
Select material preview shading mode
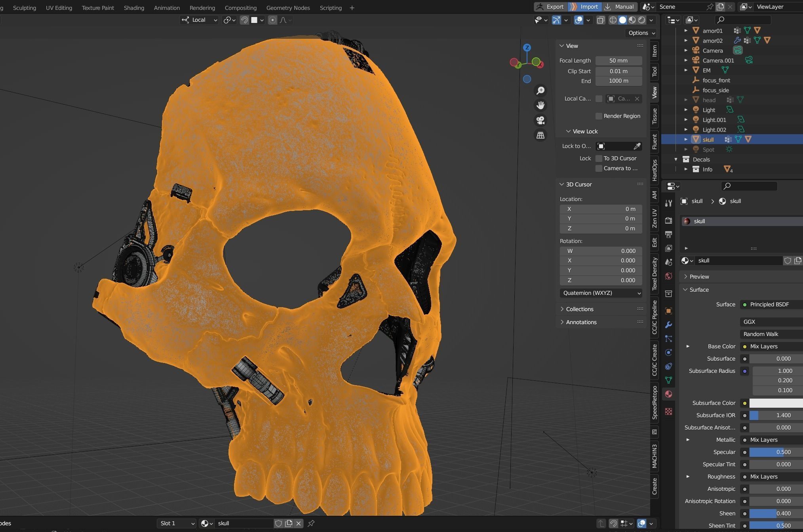click(632, 20)
